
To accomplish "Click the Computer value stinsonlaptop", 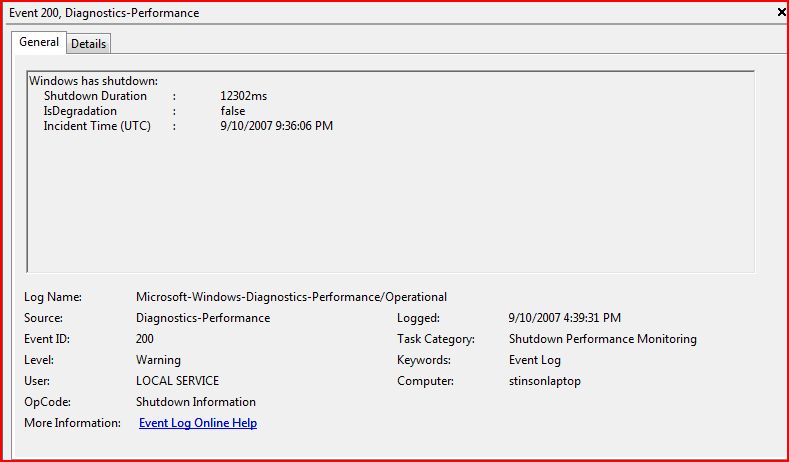I will pyautogui.click(x=544, y=381).
